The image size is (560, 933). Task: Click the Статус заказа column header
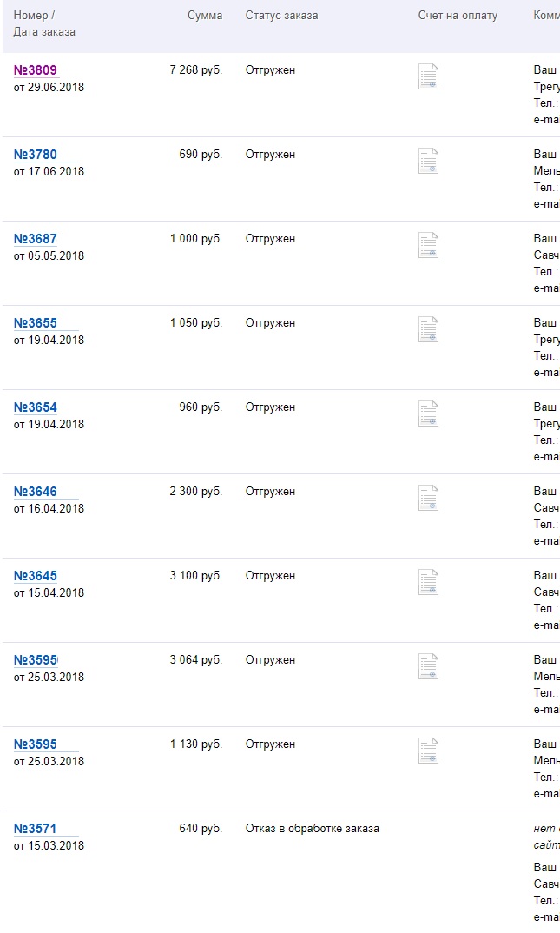pyautogui.click(x=282, y=16)
